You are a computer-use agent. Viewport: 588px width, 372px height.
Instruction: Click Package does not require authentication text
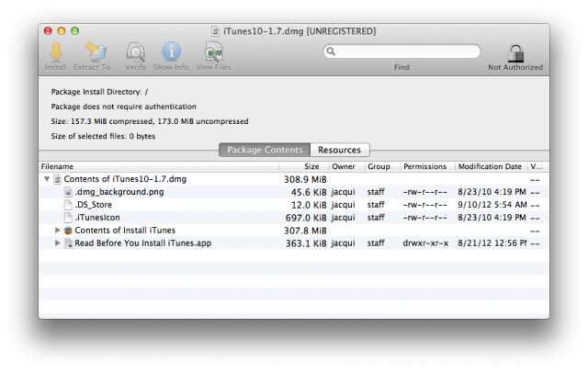(x=123, y=107)
